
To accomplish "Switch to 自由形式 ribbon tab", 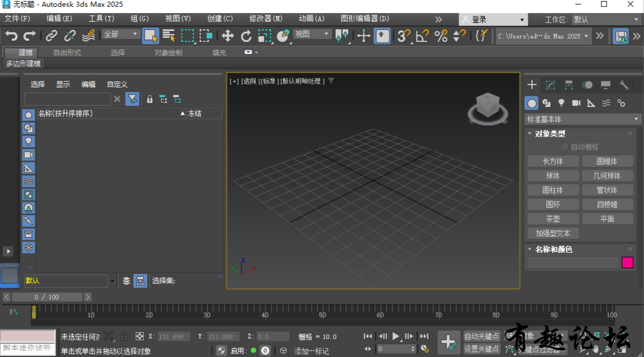I will click(67, 52).
